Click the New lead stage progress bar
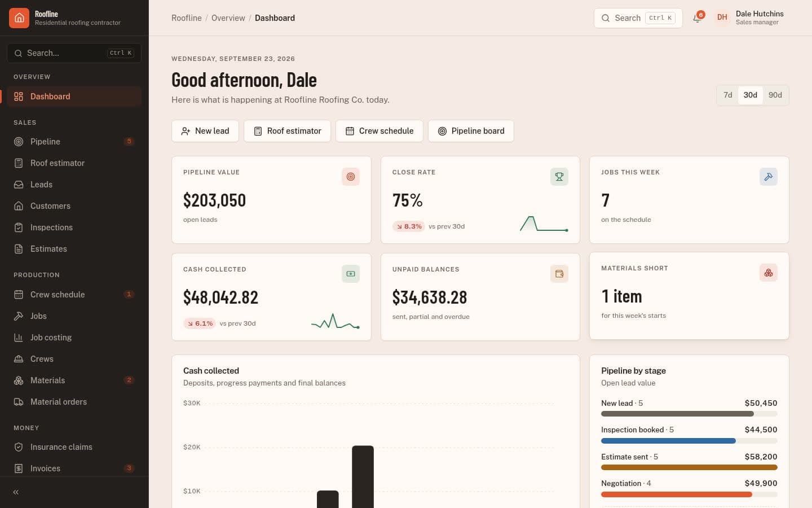 pos(689,414)
